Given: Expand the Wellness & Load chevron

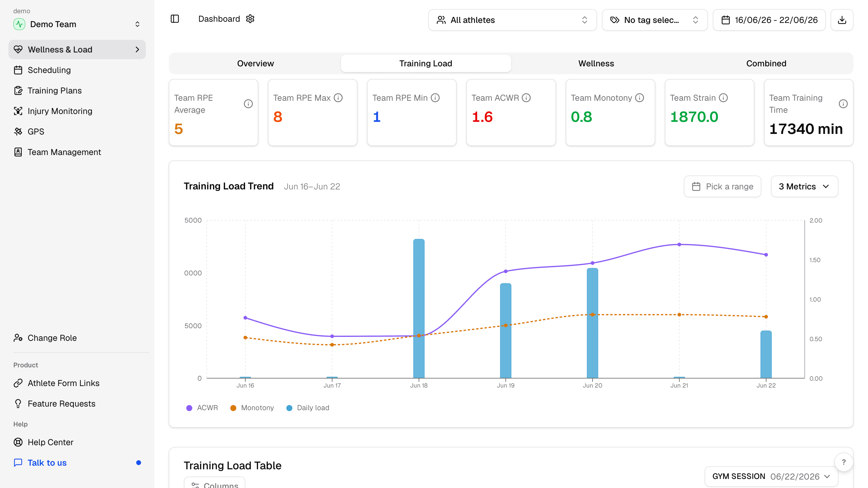Looking at the screenshot, I should [137, 49].
